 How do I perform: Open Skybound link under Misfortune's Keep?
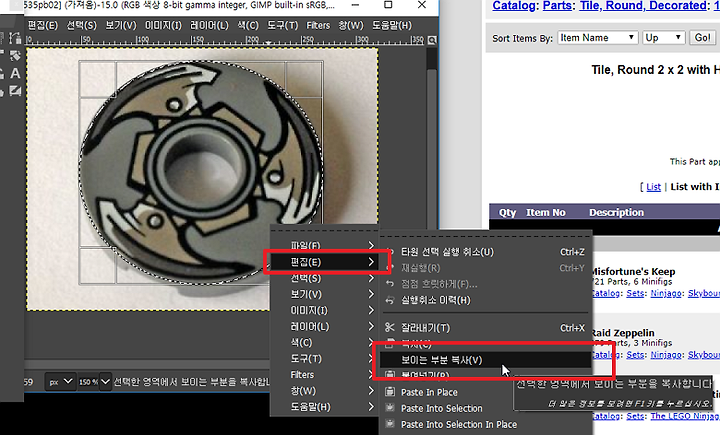pyautogui.click(x=704, y=293)
